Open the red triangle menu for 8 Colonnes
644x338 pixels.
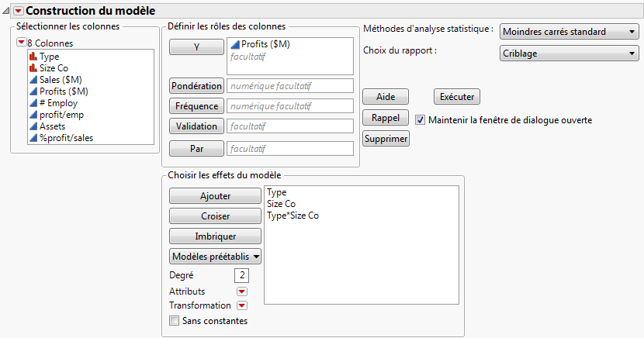[x=21, y=43]
